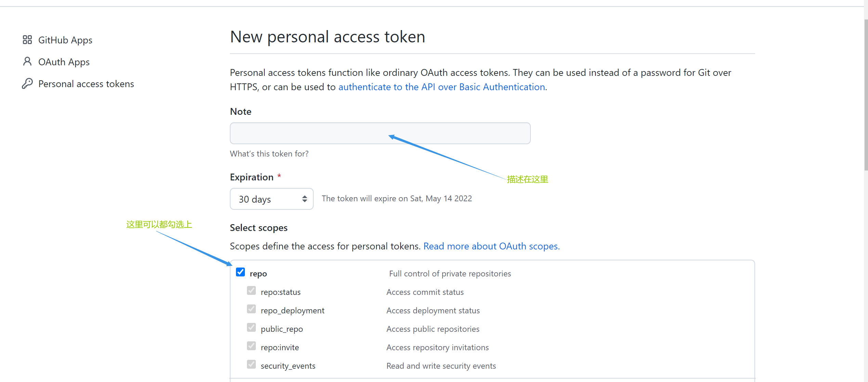Select Personal access tokens in sidebar
868x382 pixels.
tap(86, 84)
